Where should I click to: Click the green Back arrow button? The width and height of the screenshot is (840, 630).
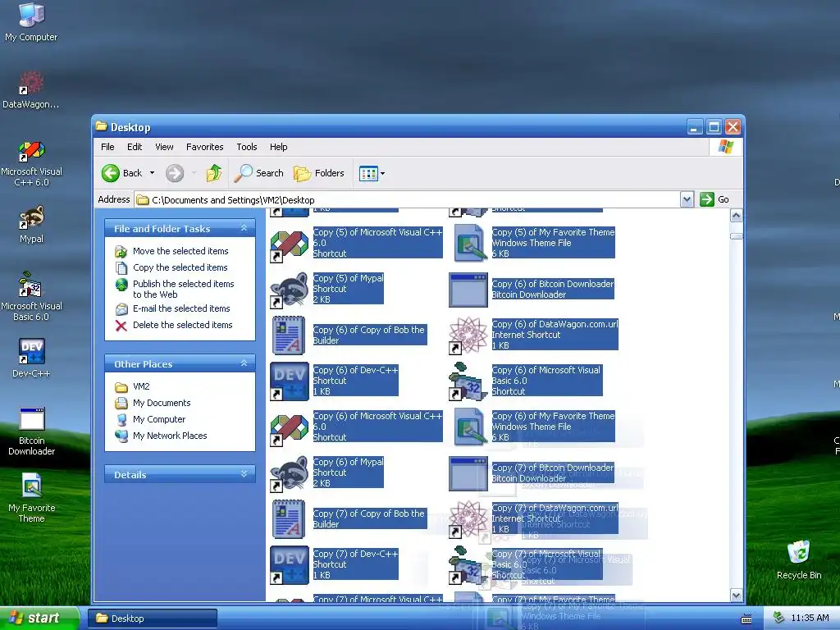(122, 173)
